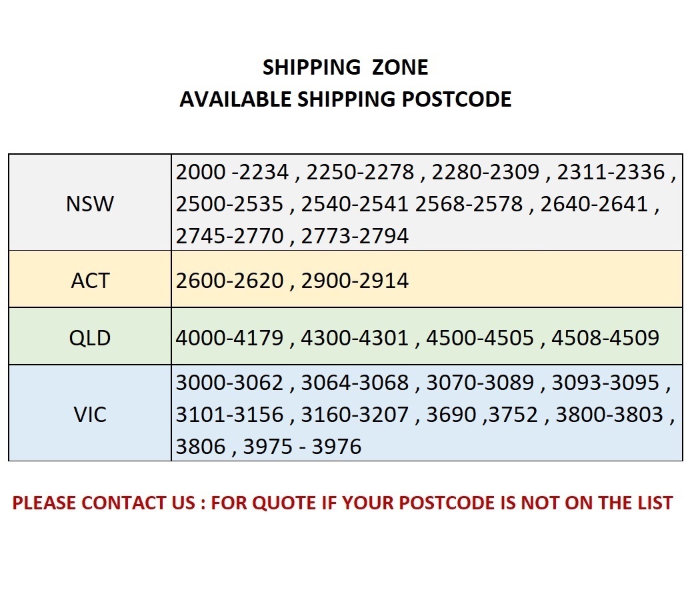Click VIC postcode range 3000-3062
Viewport: 700px width, 600px height.
pos(230,383)
